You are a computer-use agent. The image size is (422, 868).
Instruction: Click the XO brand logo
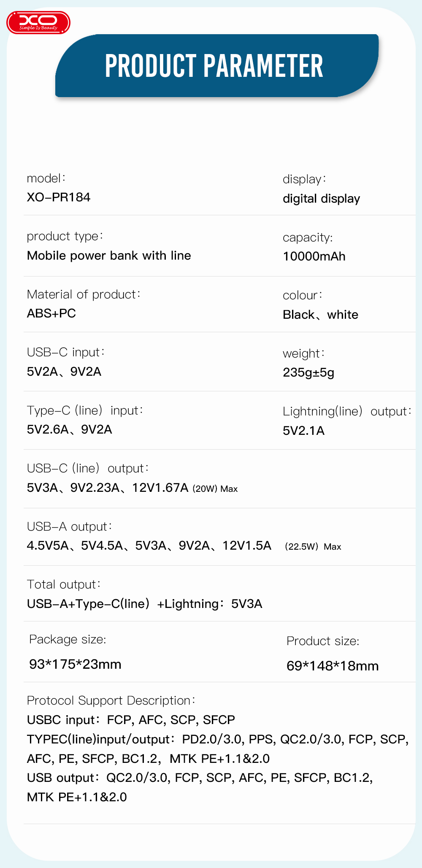pyautogui.click(x=38, y=22)
